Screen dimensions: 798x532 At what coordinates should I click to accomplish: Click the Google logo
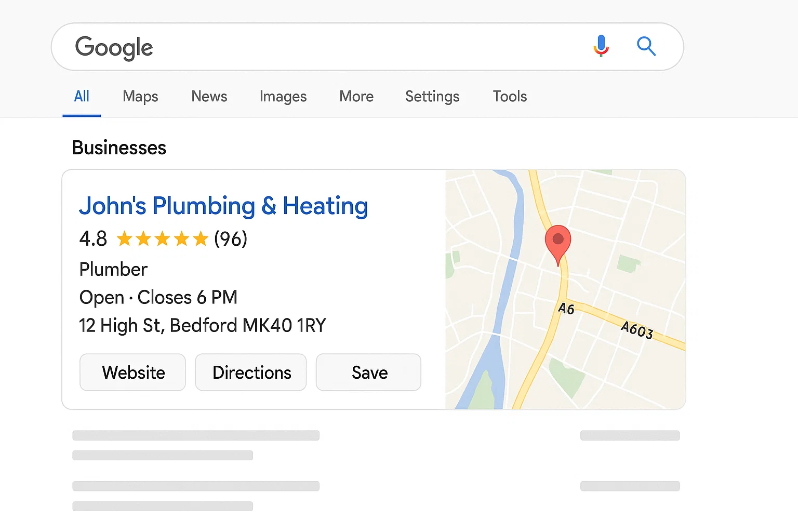[x=114, y=47]
